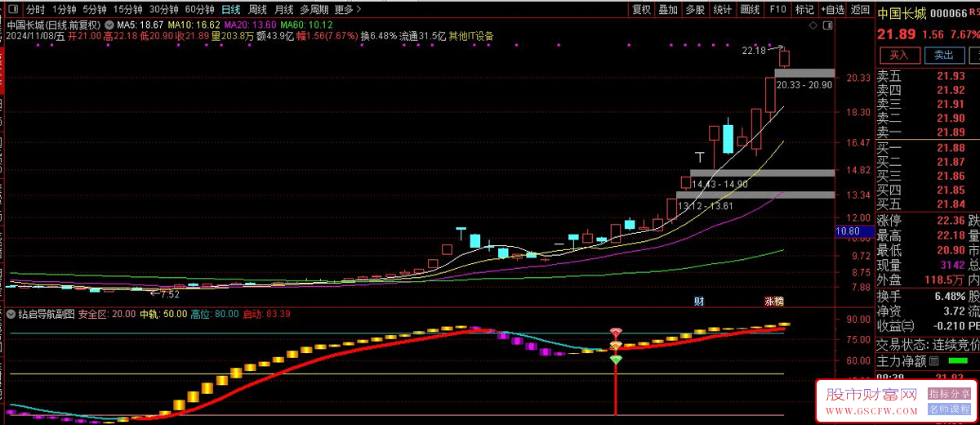Click the 其他IT设备 sector link
Viewport: 980px width, 425px height.
click(471, 36)
